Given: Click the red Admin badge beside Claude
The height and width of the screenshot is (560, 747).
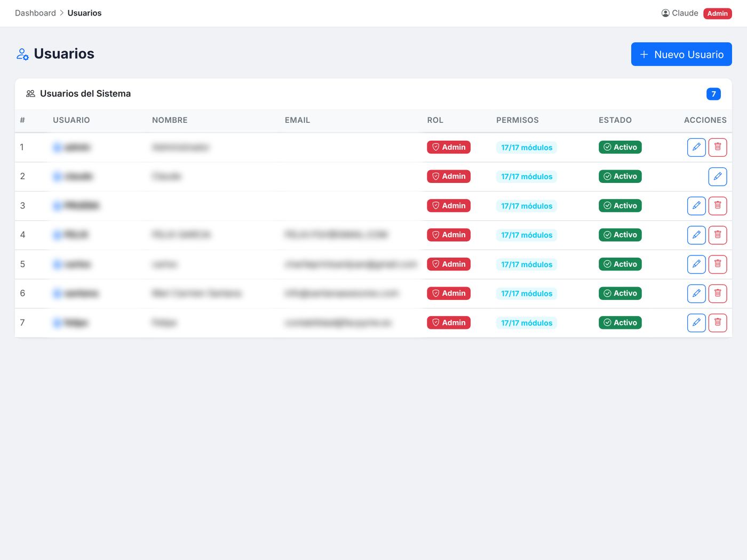Looking at the screenshot, I should pyautogui.click(x=718, y=13).
